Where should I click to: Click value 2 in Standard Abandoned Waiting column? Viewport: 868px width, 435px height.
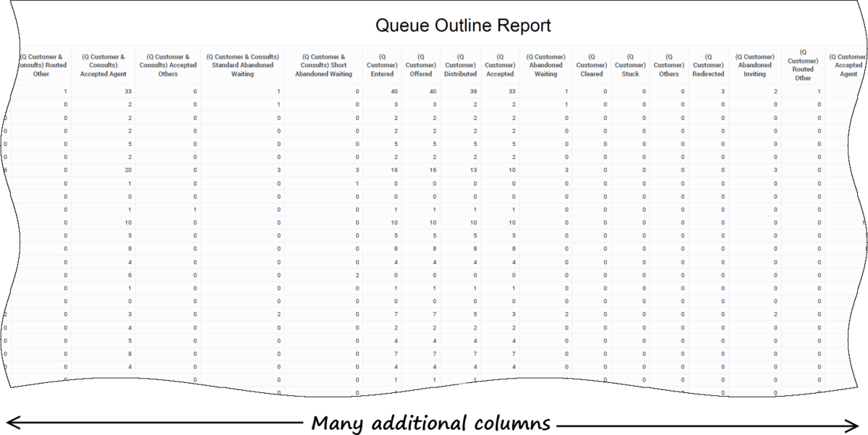(278, 314)
